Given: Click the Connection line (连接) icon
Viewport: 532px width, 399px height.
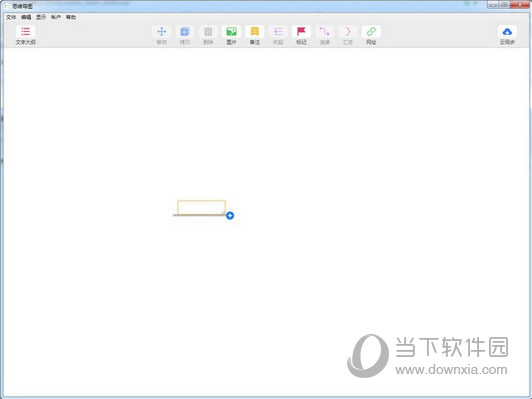Looking at the screenshot, I should [325, 32].
